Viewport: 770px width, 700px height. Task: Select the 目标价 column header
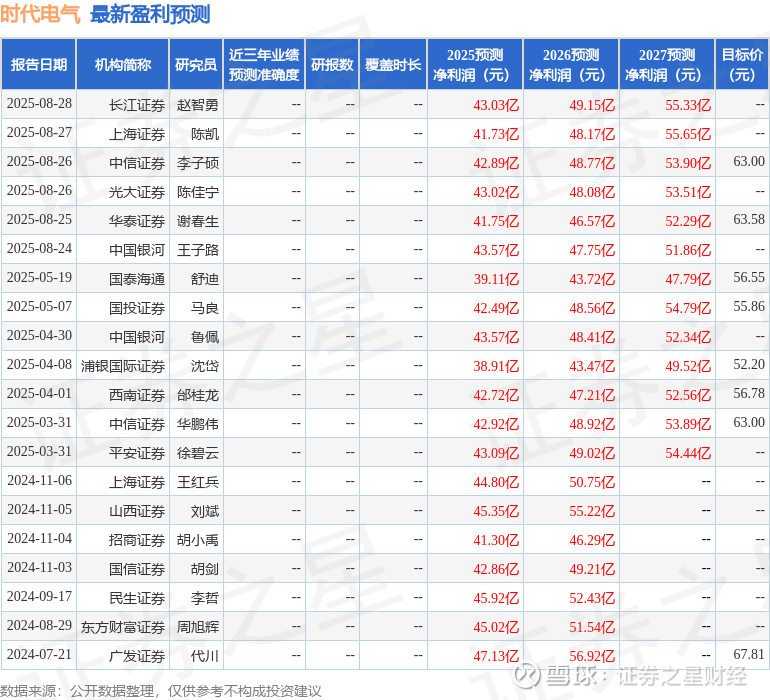coord(742,64)
